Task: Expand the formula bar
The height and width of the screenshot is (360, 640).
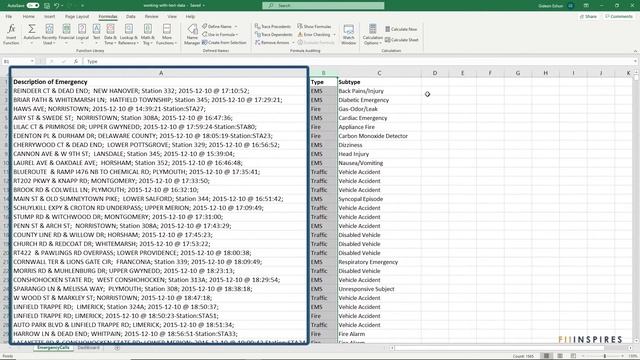Action: coord(636,61)
